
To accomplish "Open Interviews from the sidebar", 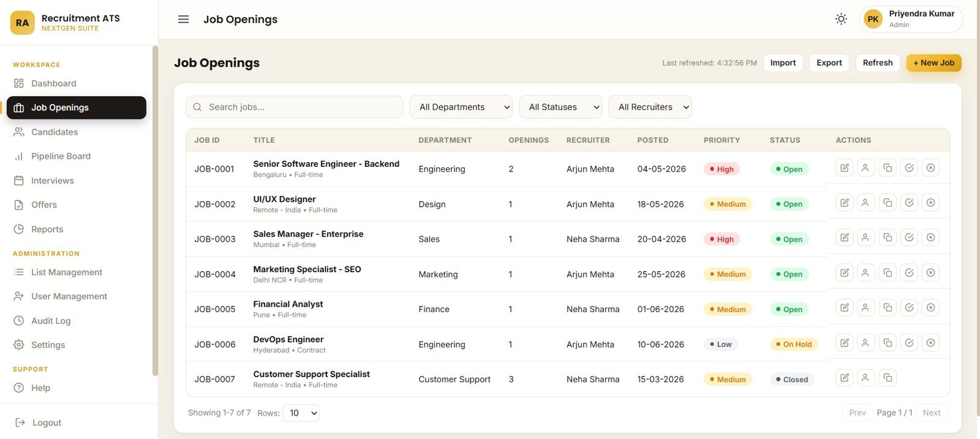I will pyautogui.click(x=77, y=180).
